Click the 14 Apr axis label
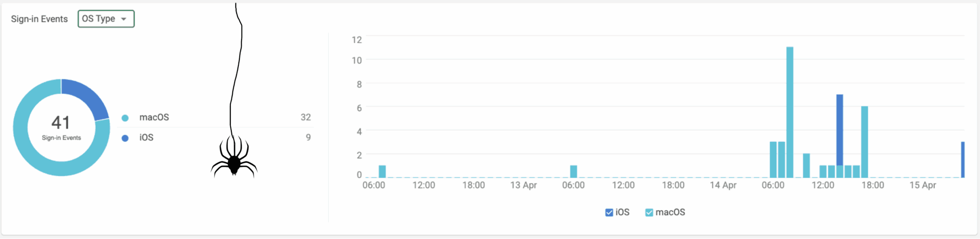This screenshot has height=239, width=980. (723, 185)
